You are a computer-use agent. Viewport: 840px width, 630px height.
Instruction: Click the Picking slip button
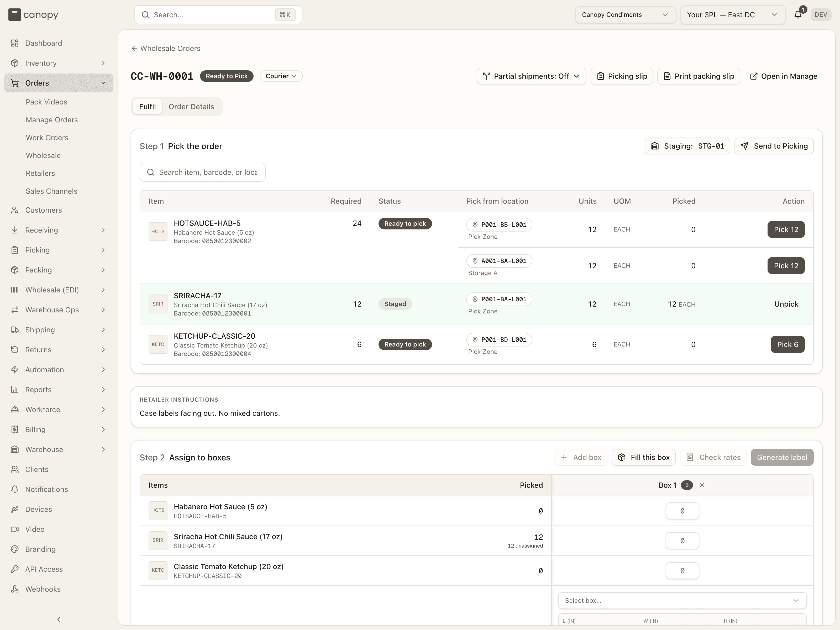[x=622, y=76]
